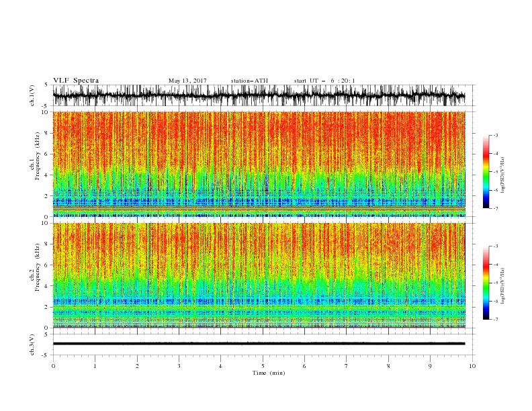Click the ch.2 spectrogram color bar

coord(486,283)
